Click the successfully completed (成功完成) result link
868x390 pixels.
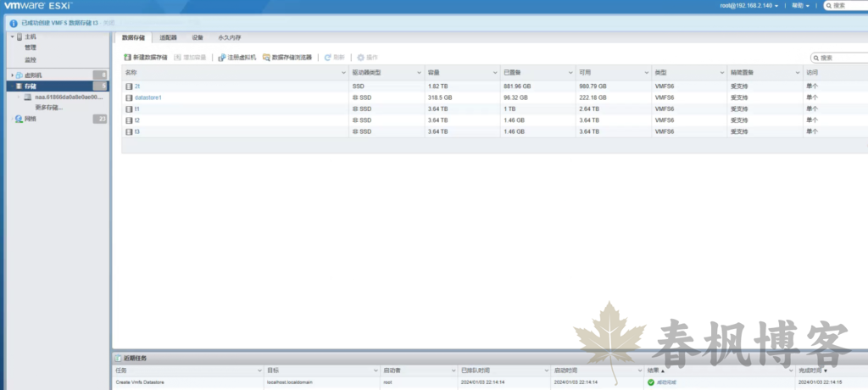click(666, 382)
